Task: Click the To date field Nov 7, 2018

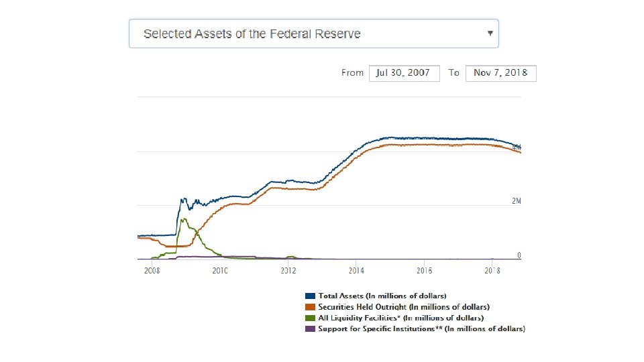Action: (x=500, y=73)
